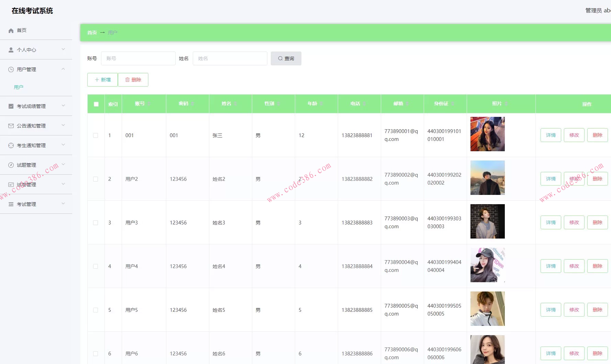611x364 pixels.
Task: Toggle the select-all checkbox in table header
Action: point(96,104)
